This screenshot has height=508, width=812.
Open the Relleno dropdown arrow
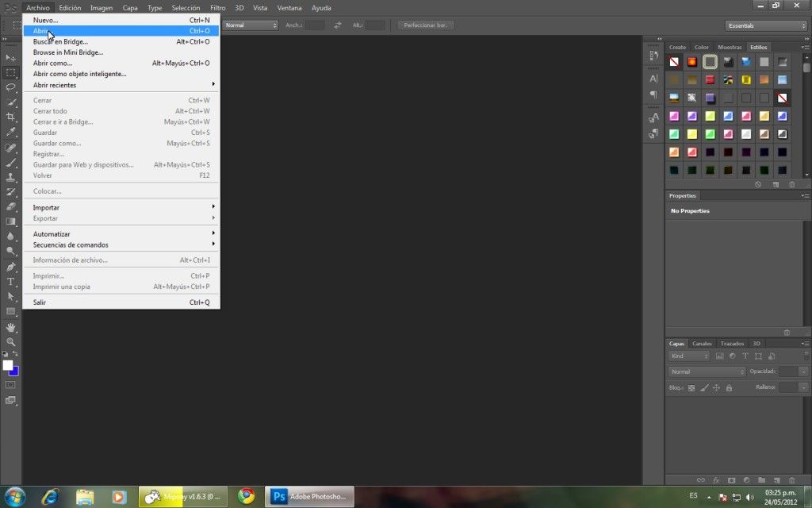pyautogui.click(x=803, y=387)
